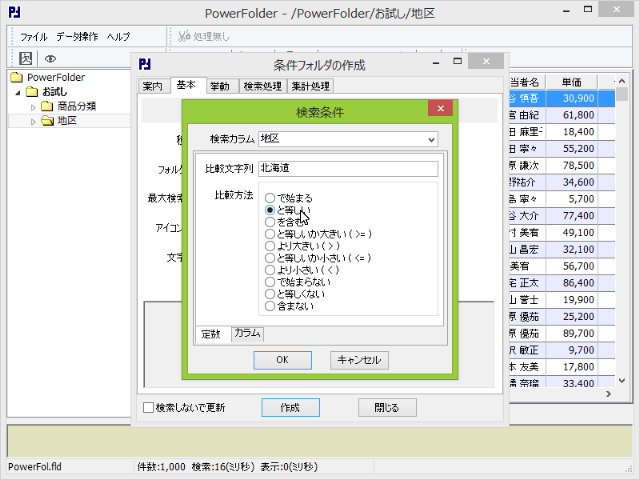Select the で始まる radio option

point(270,198)
